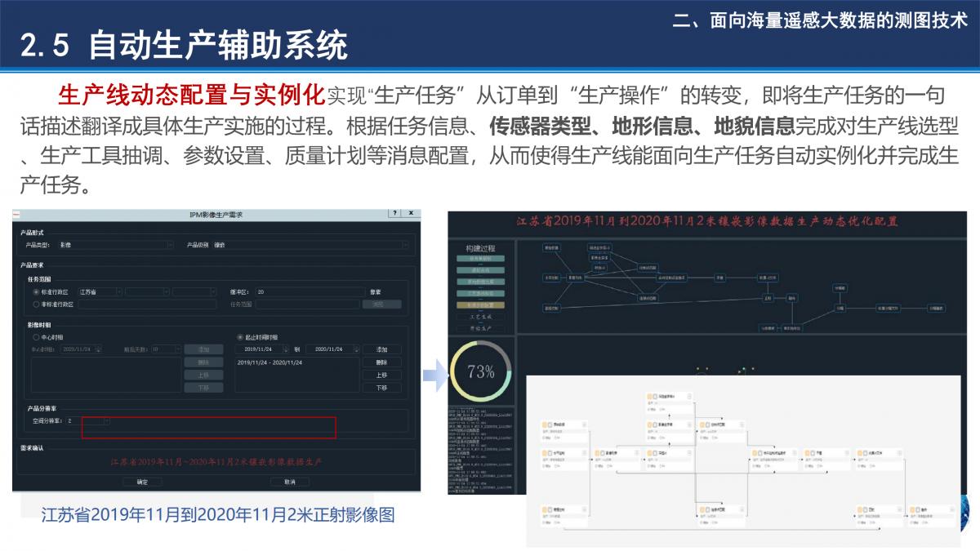Open the 产品级别 dropdown
Viewport: 980px width, 551px height.
coord(310,245)
